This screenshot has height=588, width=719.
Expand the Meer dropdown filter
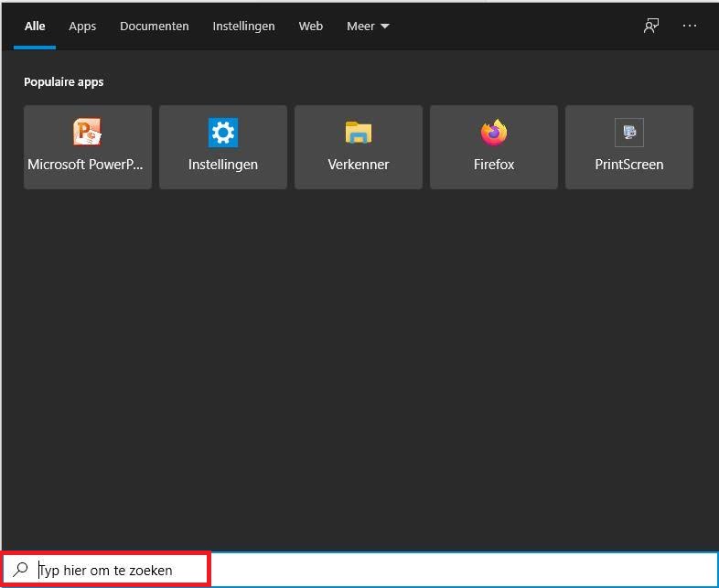coord(368,27)
